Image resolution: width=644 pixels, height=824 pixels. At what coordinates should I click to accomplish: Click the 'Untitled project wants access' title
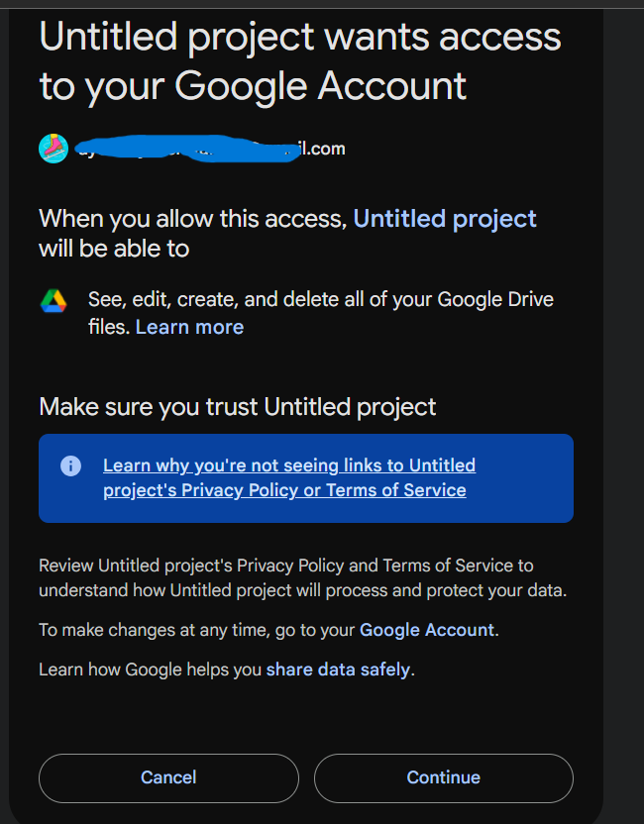[x=299, y=61]
